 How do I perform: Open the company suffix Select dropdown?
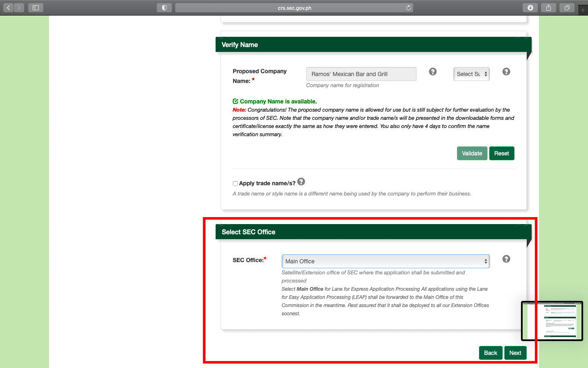[x=471, y=74]
